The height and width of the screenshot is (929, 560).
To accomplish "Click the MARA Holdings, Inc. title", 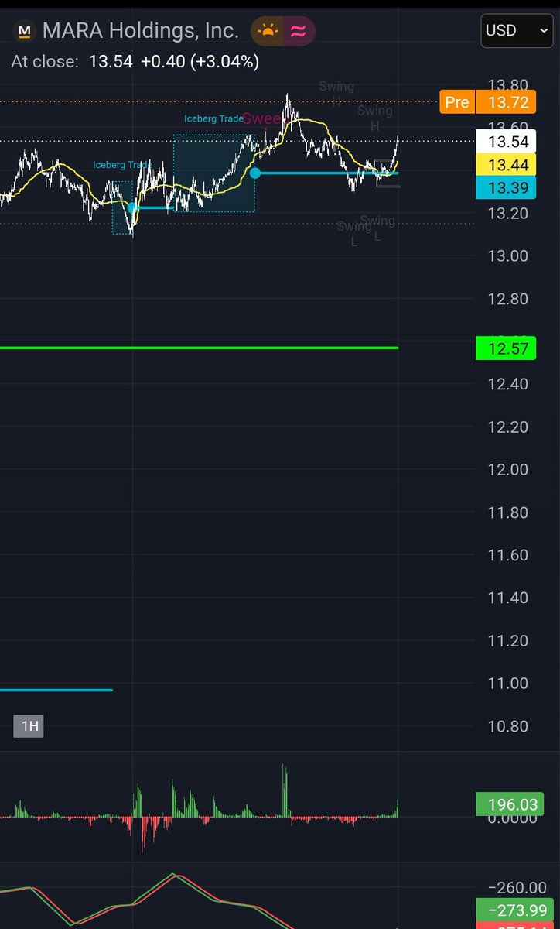I will click(140, 31).
